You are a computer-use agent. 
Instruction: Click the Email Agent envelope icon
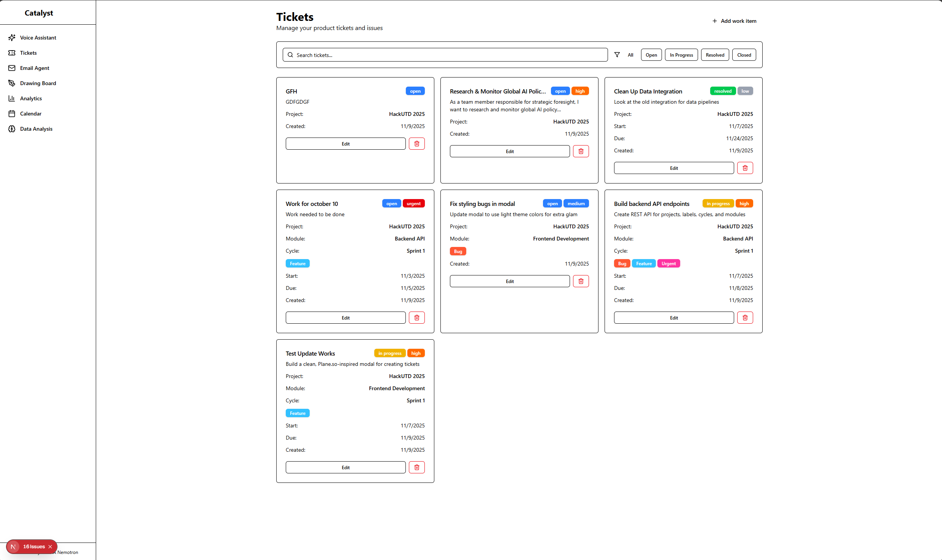coord(12,68)
